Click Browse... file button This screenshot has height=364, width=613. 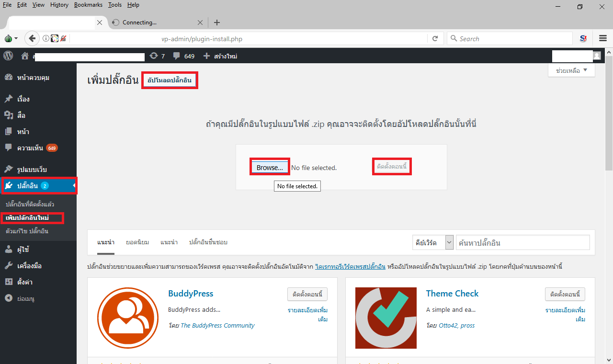pyautogui.click(x=270, y=168)
